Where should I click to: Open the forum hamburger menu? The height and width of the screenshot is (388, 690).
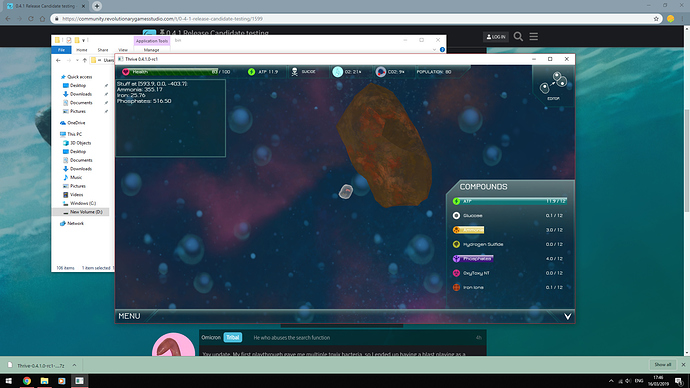click(x=533, y=37)
